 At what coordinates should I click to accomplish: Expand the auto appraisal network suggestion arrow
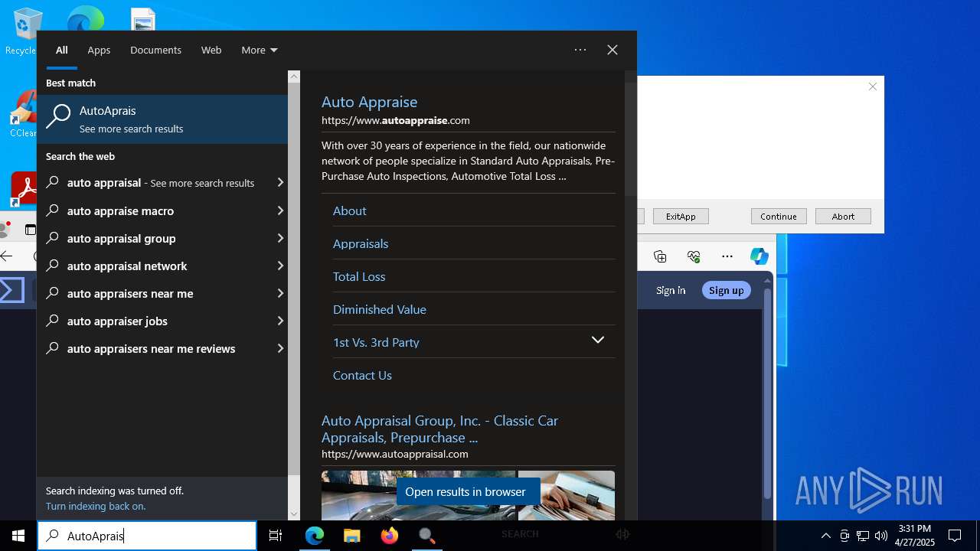280,266
